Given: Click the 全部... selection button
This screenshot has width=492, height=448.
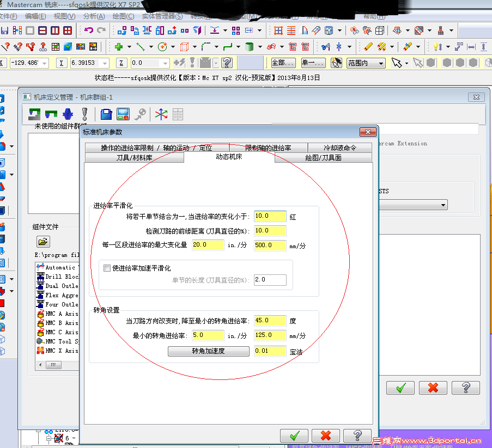Looking at the screenshot, I should [x=283, y=63].
